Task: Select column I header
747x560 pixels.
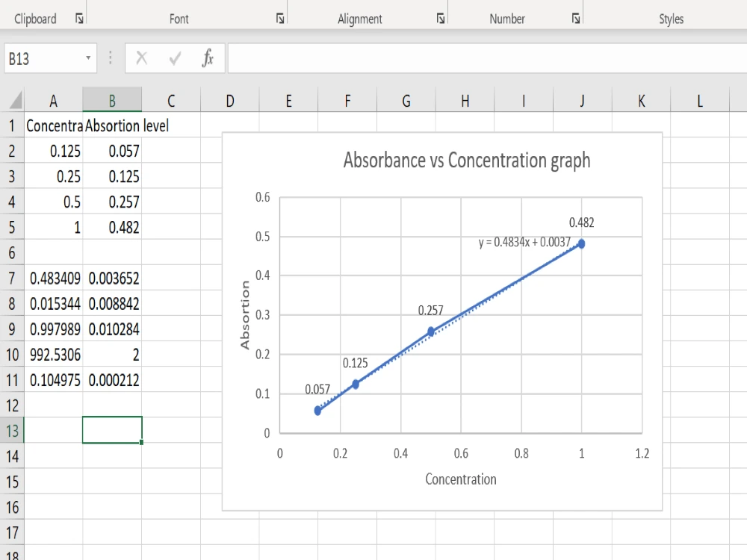Action: click(x=524, y=101)
